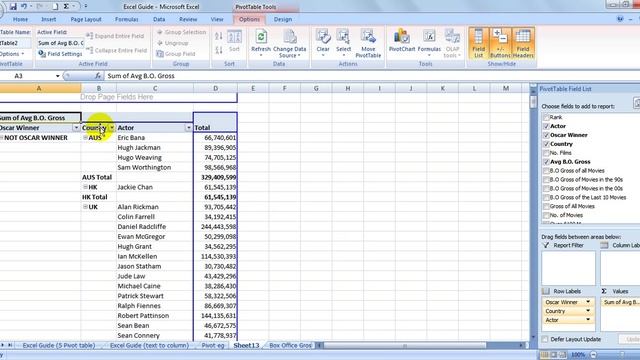The width and height of the screenshot is (640, 360).
Task: Refresh the PivotTable data
Action: pos(261,43)
